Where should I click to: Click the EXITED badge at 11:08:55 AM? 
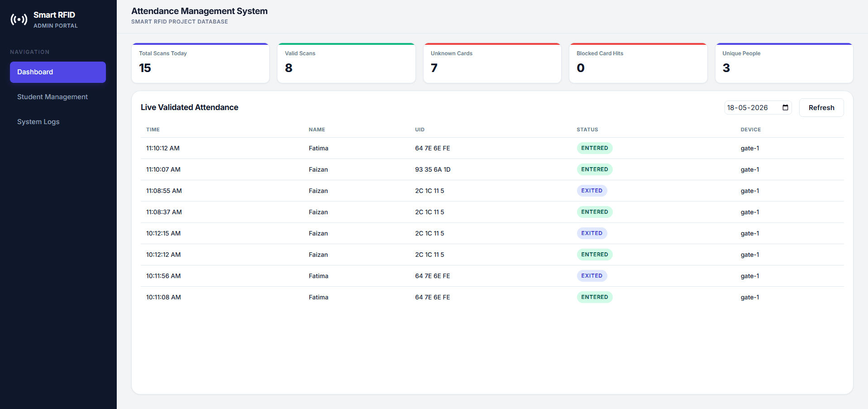[x=591, y=191]
